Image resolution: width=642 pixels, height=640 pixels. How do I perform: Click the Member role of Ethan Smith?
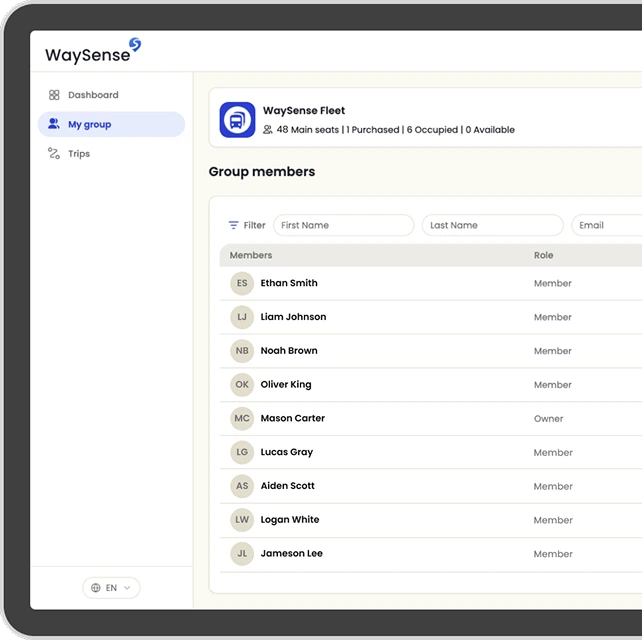point(553,283)
